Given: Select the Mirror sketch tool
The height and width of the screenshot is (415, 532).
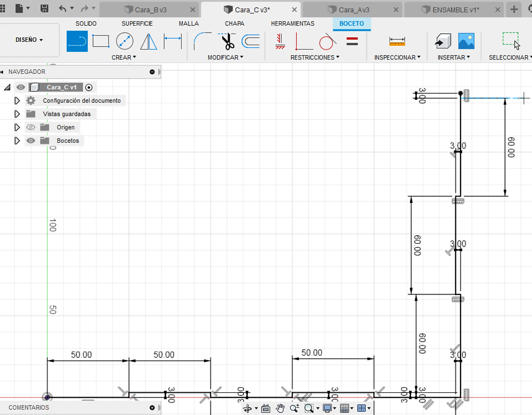Looking at the screenshot, I should point(148,41).
